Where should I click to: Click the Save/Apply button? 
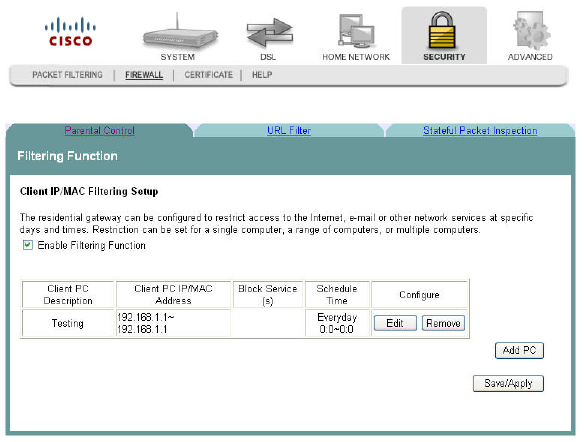pos(508,383)
